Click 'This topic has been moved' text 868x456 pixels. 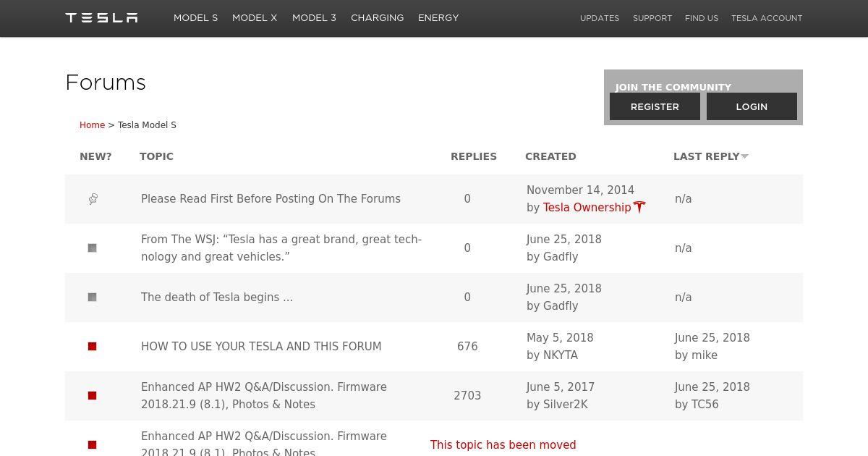pyautogui.click(x=503, y=445)
